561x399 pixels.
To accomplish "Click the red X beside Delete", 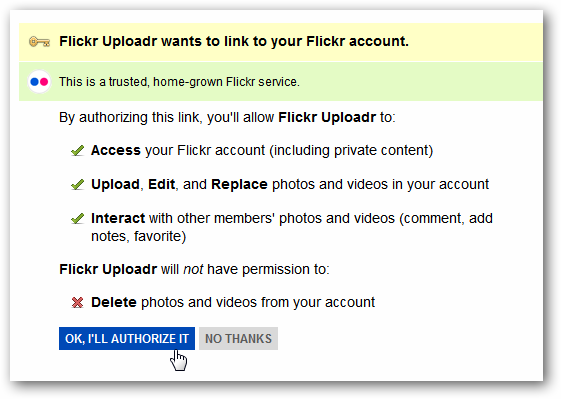I will (x=78, y=303).
